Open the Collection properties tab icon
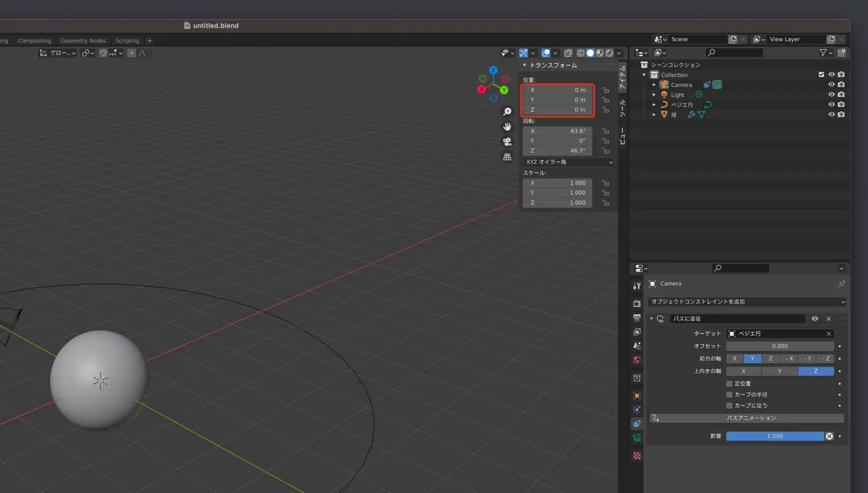This screenshot has width=868, height=493. (x=637, y=378)
